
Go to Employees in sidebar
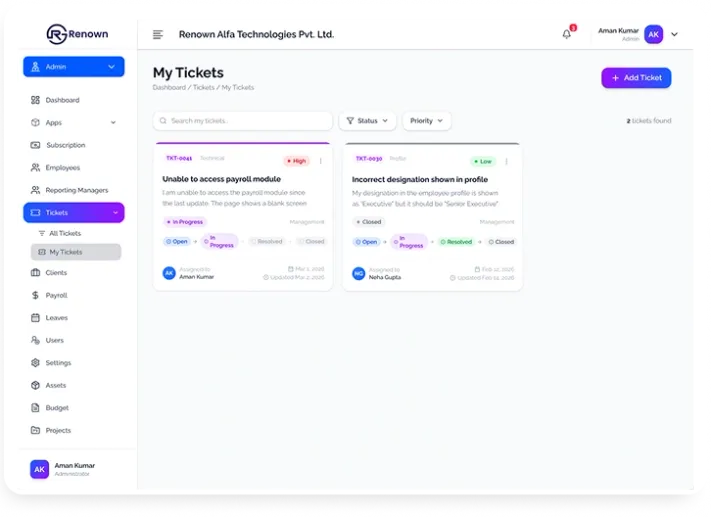pos(62,168)
